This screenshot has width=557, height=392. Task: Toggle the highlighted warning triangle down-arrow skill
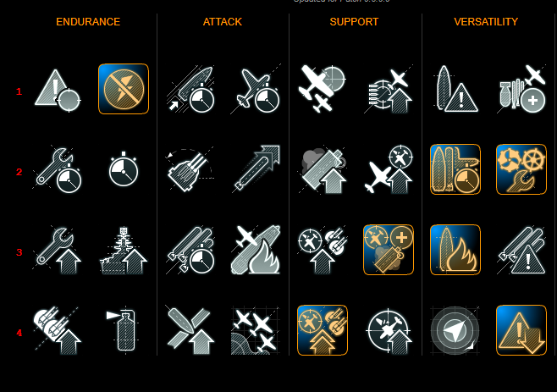tap(521, 330)
